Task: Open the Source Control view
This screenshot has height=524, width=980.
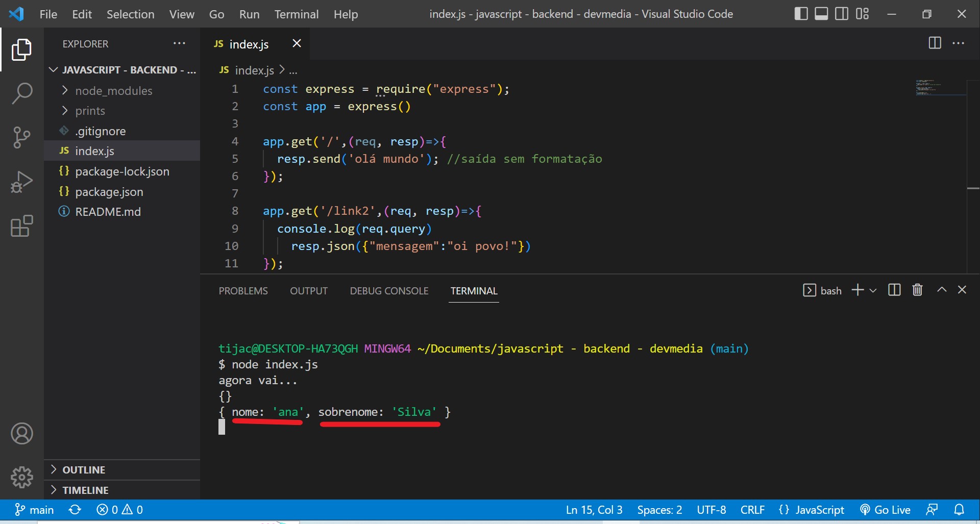Action: click(21, 138)
